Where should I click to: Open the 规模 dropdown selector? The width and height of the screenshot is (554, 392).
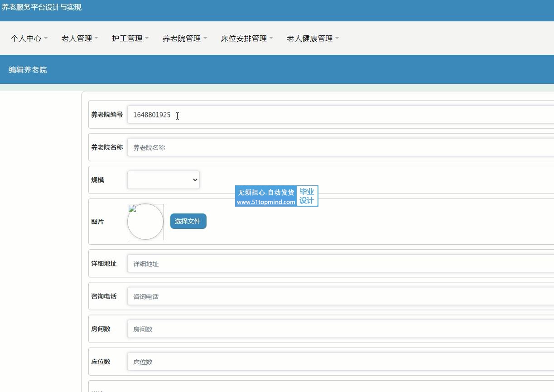pos(164,180)
